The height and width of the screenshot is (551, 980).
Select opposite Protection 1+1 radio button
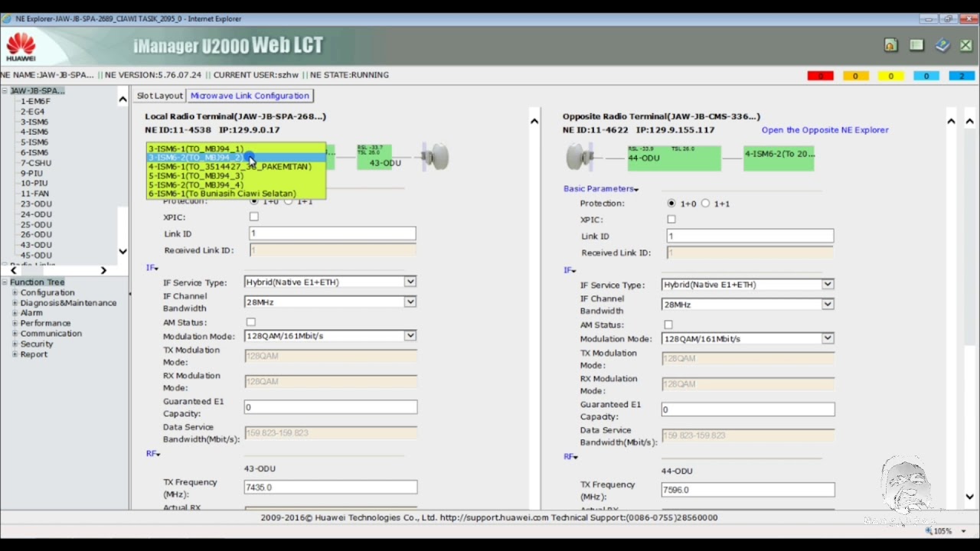706,204
